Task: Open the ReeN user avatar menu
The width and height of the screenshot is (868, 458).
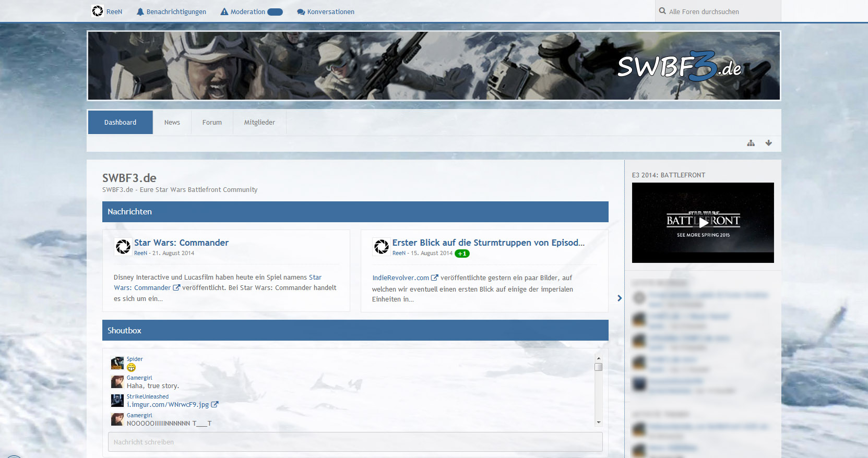Action: tap(98, 11)
